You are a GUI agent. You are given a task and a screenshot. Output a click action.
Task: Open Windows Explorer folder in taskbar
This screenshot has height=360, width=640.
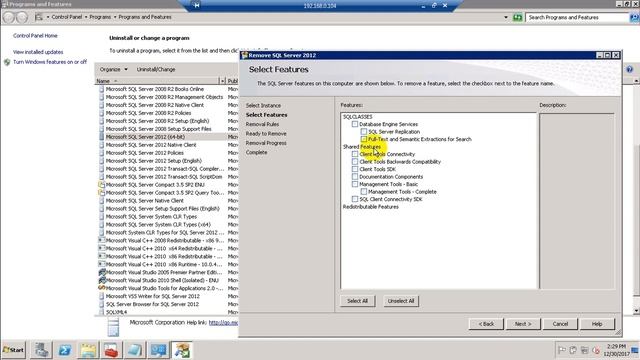(88, 350)
